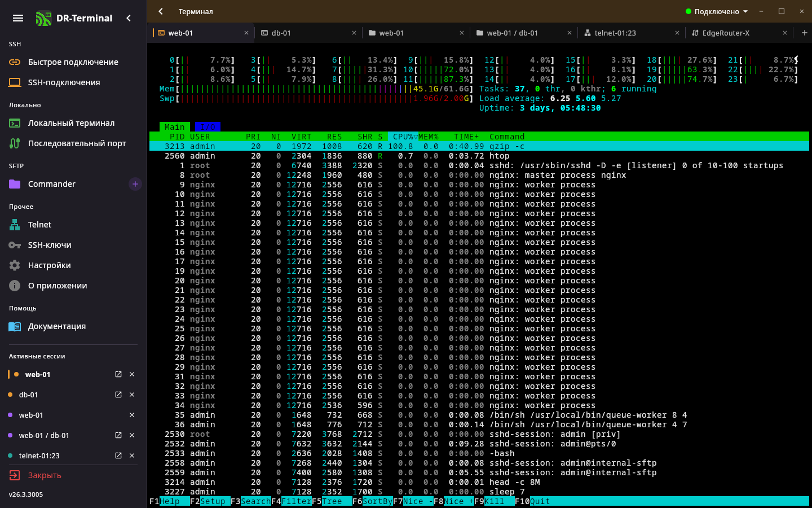Close purple web-01 active session
Viewport: 812px width, 508px height.
132,415
